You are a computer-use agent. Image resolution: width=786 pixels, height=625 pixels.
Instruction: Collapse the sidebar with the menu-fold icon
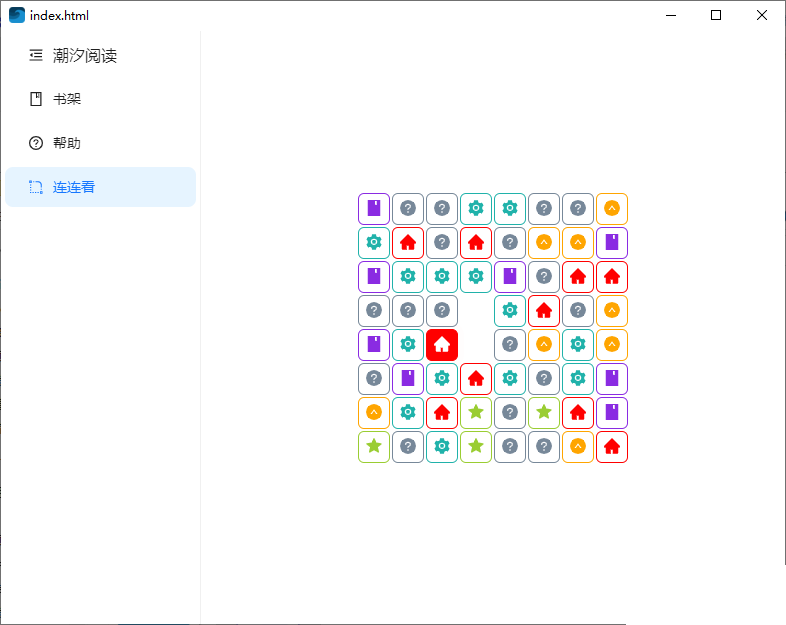pos(36,55)
